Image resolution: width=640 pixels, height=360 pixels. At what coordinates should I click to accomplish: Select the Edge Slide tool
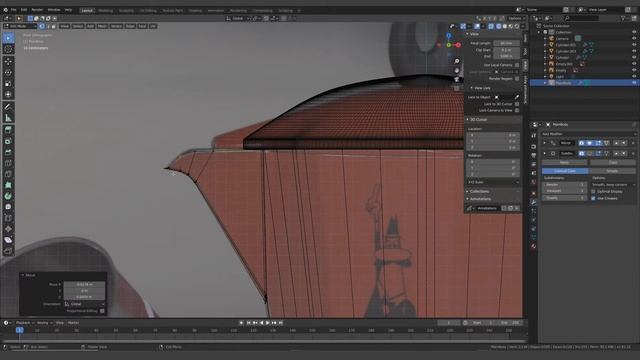coord(8,218)
